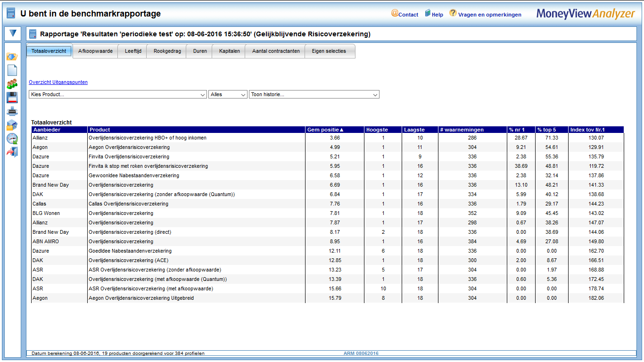
Task: Switch to the Leeftijd tab
Action: coord(133,51)
